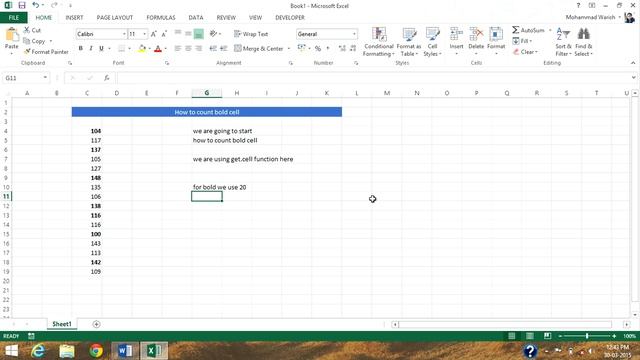Screen dimensions: 640x360
Task: Open the Mohammad Warish account name
Action: click(x=590, y=17)
